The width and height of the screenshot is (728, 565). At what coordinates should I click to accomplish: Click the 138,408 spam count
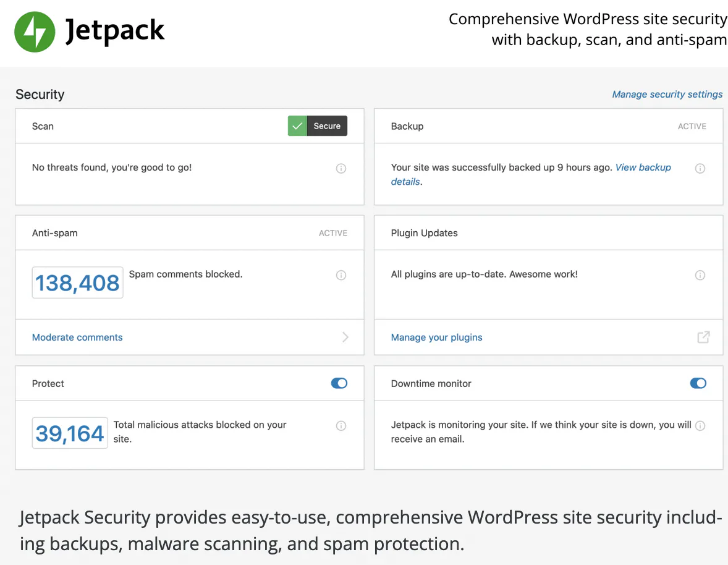tap(77, 282)
